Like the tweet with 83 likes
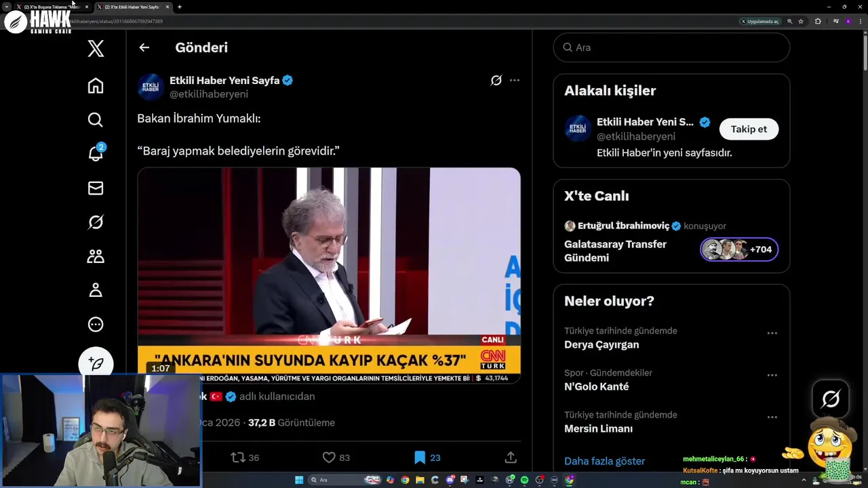Image resolution: width=868 pixels, height=488 pixels. pos(336,457)
